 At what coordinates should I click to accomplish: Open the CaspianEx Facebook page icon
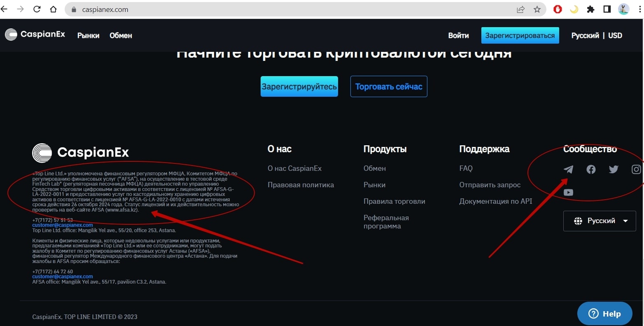pyautogui.click(x=591, y=169)
